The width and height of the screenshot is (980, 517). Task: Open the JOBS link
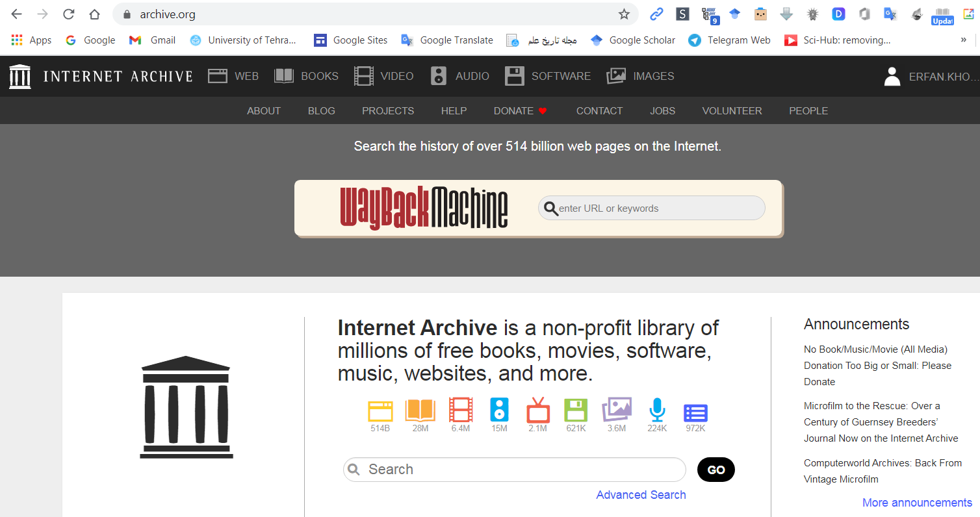pyautogui.click(x=662, y=111)
